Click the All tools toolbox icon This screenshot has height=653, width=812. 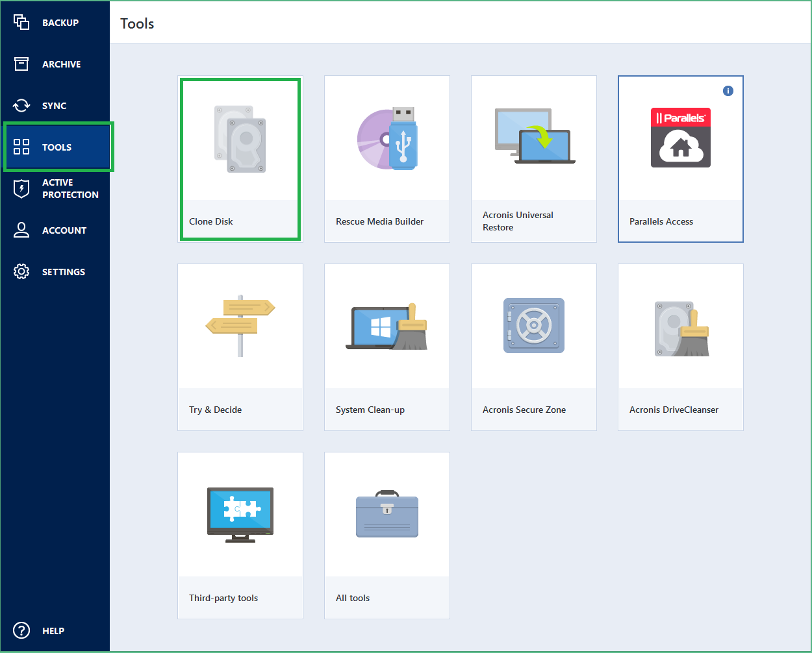(x=387, y=514)
